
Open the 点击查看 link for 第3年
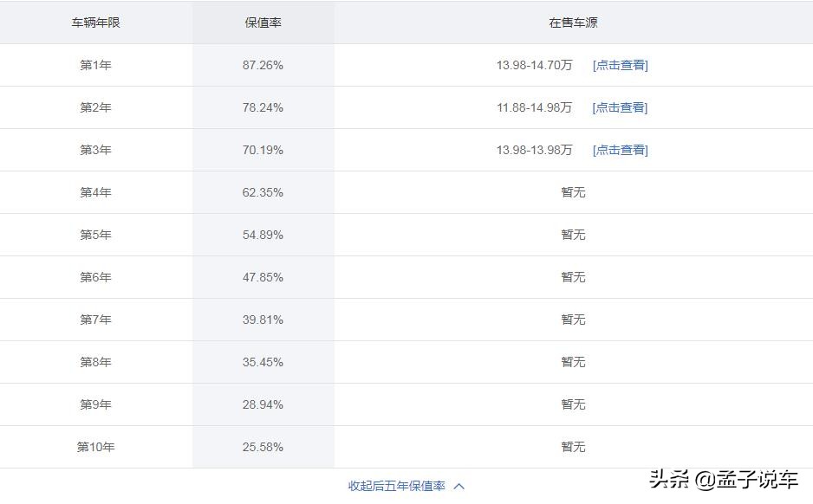coord(620,149)
